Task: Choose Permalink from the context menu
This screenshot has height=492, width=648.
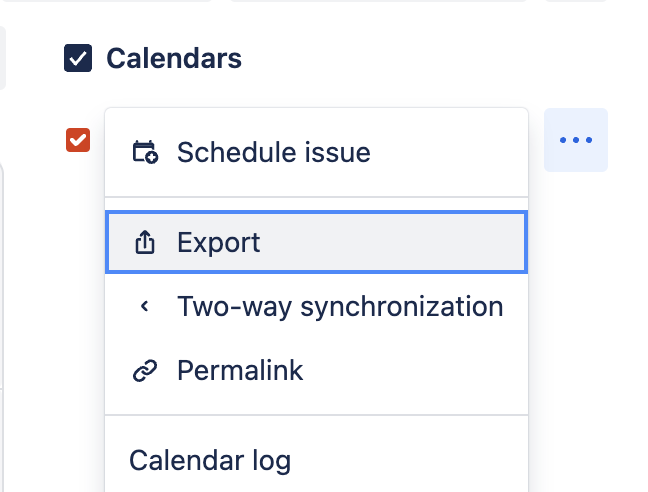Action: (240, 371)
